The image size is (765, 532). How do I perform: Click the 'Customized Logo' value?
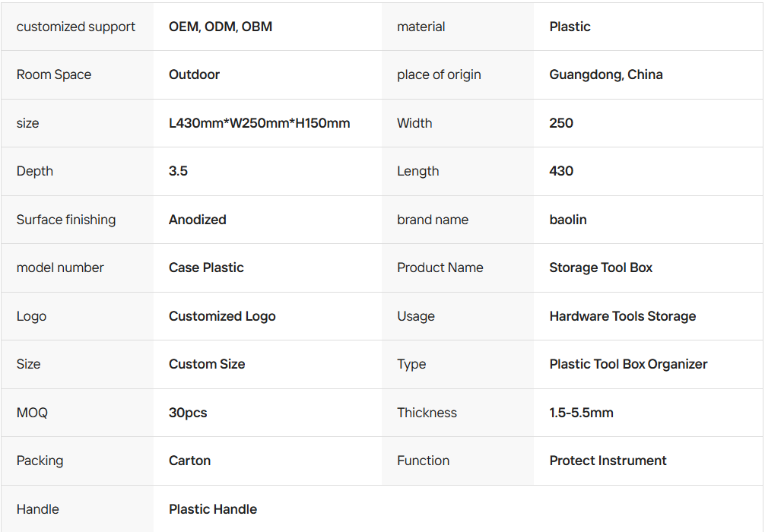coord(222,316)
